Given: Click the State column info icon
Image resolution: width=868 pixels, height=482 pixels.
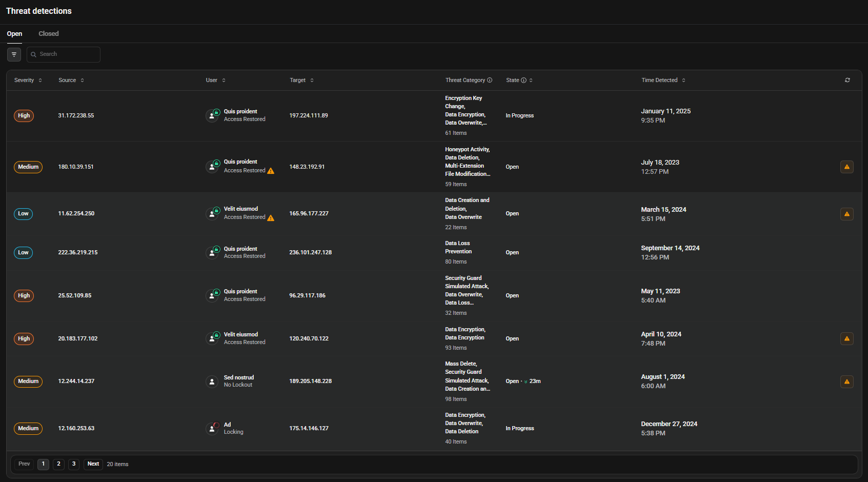Looking at the screenshot, I should (523, 80).
